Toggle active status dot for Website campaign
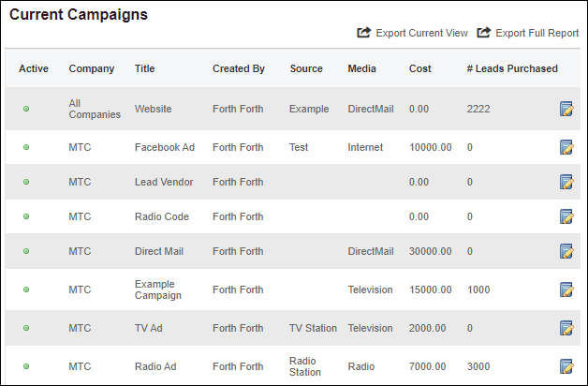The image size is (588, 386). pos(26,110)
